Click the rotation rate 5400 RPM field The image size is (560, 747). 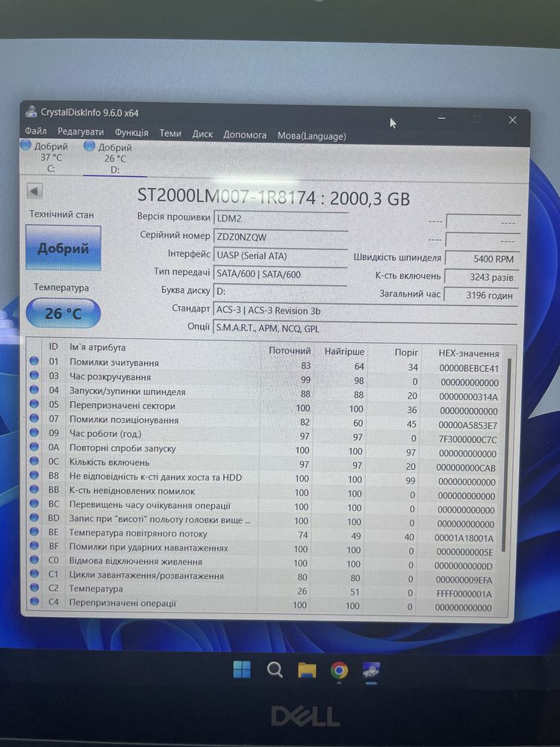click(482, 258)
